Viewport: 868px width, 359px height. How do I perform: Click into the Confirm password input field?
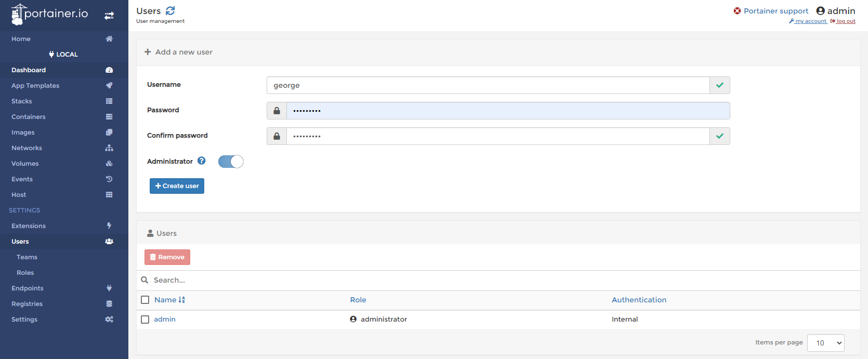pyautogui.click(x=498, y=136)
